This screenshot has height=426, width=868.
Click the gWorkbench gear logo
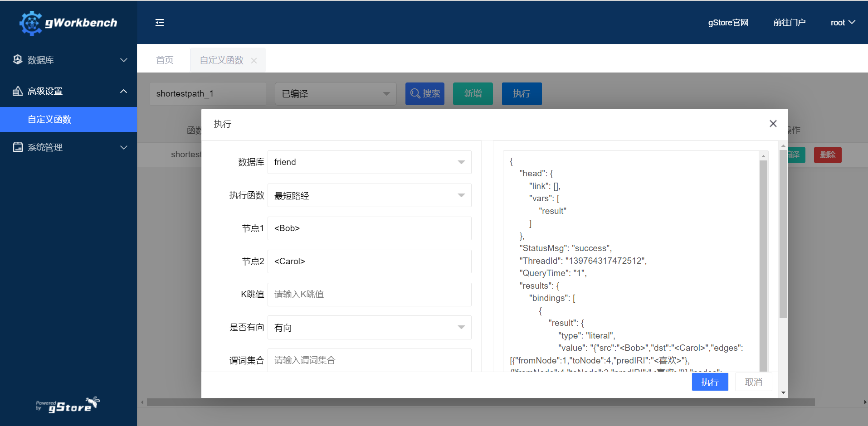coord(31,23)
